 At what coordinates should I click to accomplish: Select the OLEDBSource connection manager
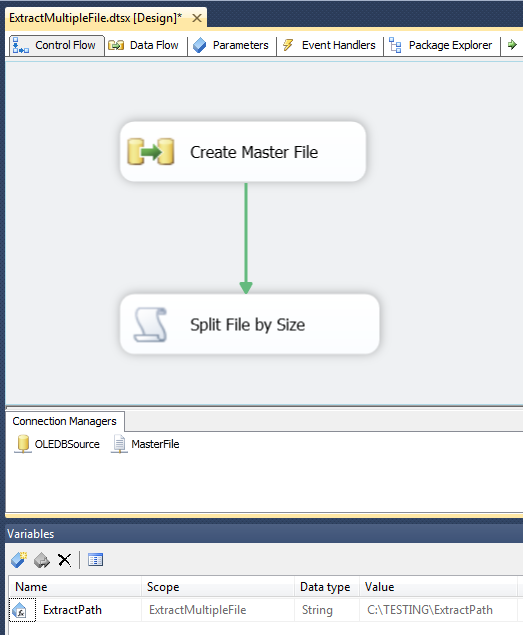(57, 444)
